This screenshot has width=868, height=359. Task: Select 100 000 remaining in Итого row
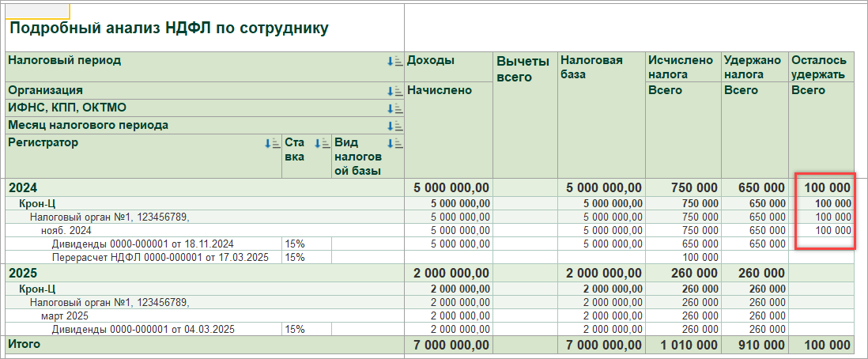[x=826, y=345]
